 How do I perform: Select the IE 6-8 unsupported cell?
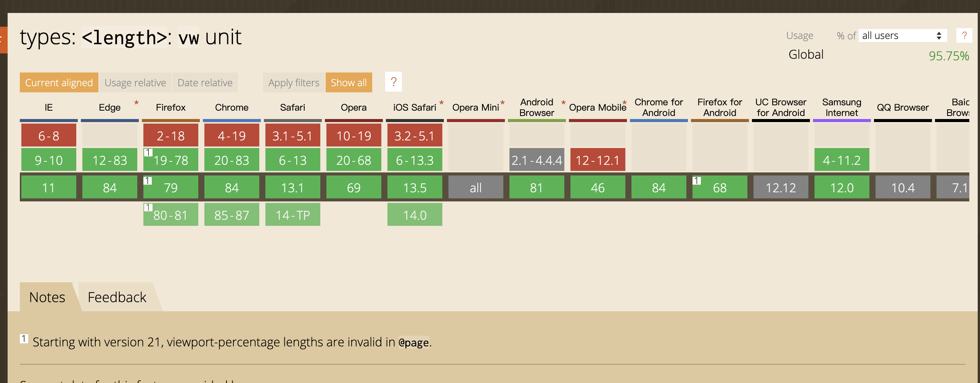(x=48, y=135)
